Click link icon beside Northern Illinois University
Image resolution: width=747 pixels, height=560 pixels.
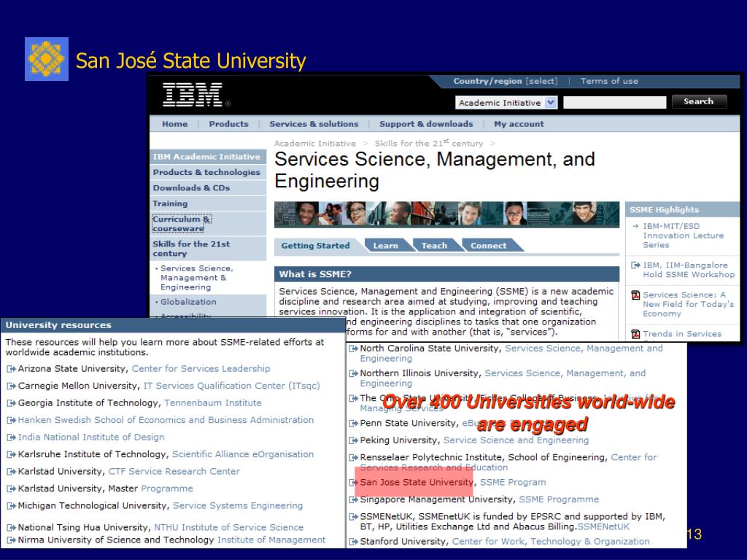click(353, 373)
